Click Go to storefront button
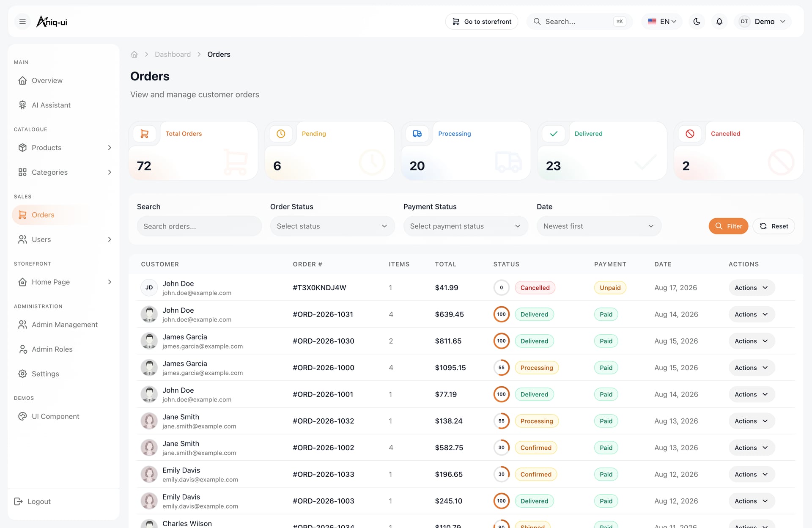The width and height of the screenshot is (812, 528). point(482,22)
